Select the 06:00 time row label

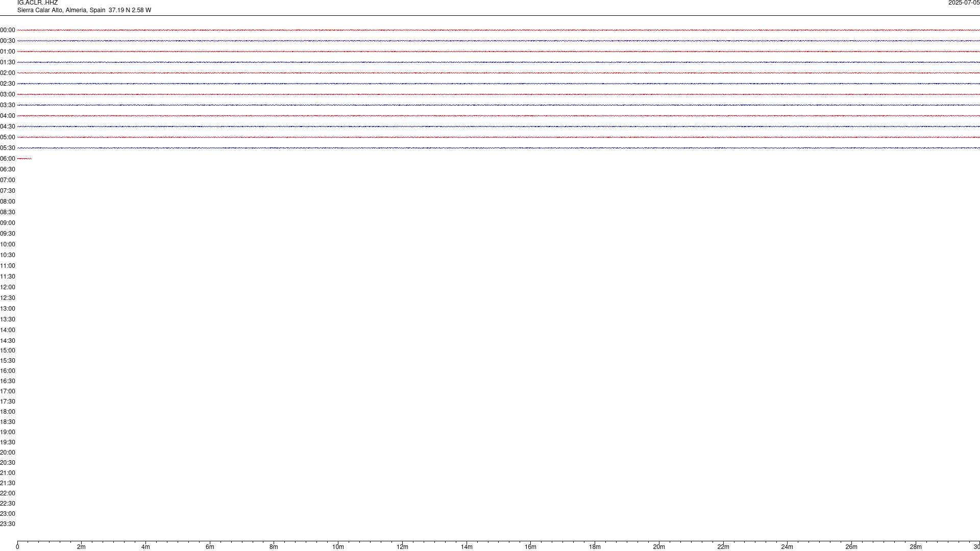coord(8,159)
